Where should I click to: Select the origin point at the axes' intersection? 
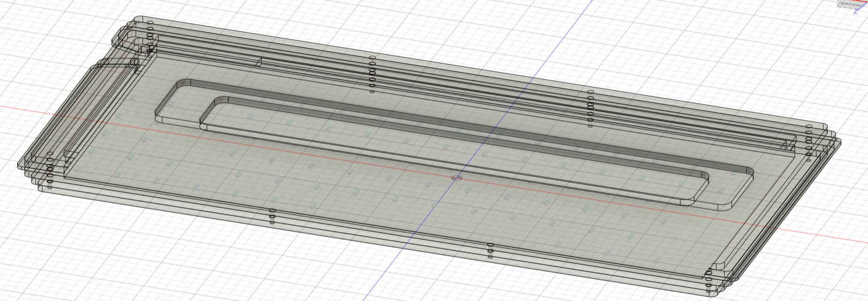[456, 178]
